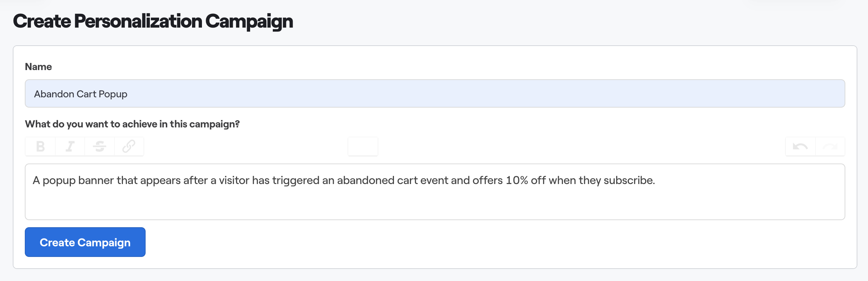Click the 'Name' field label
The height and width of the screenshot is (281, 868).
38,67
